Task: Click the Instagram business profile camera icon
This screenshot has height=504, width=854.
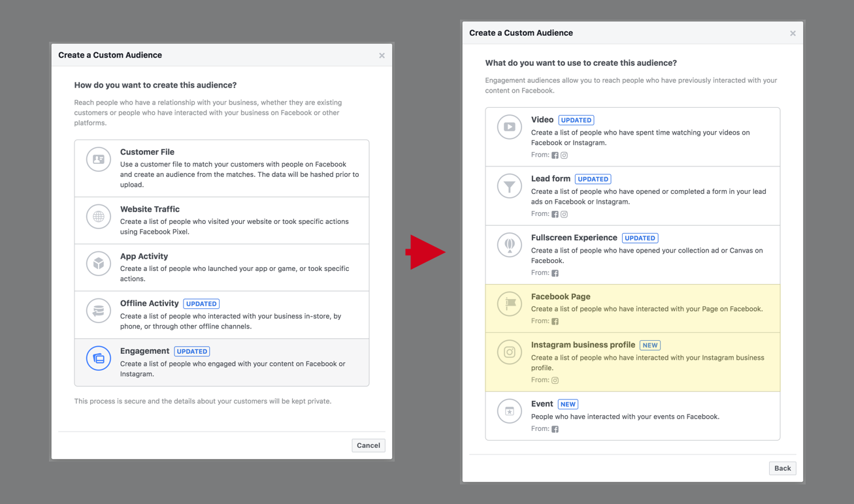Action: (510, 352)
